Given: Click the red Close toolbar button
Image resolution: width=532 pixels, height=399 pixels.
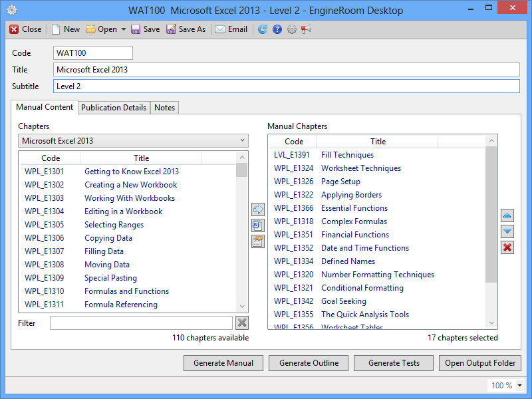Looking at the screenshot, I should pyautogui.click(x=25, y=29).
